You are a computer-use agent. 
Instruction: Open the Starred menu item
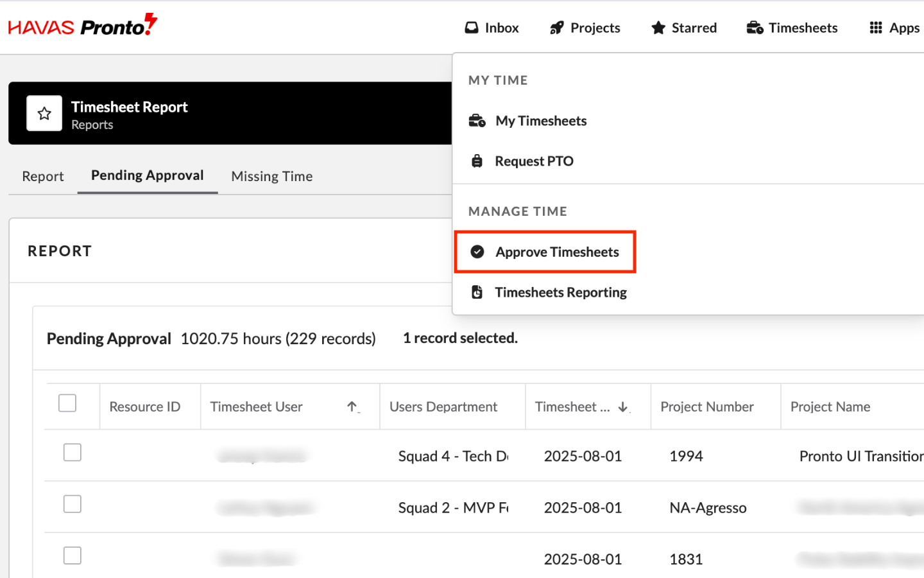click(x=684, y=28)
